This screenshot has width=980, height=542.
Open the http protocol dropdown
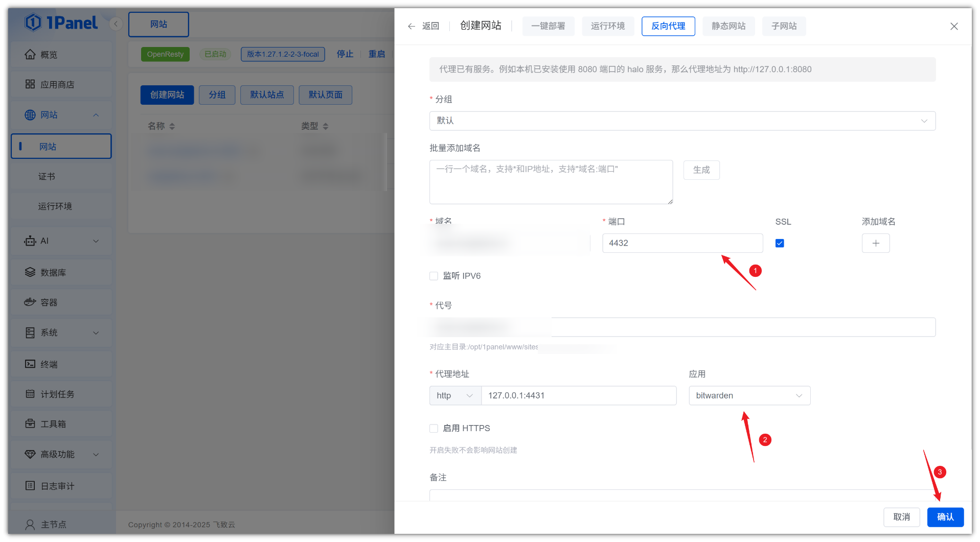[454, 396]
